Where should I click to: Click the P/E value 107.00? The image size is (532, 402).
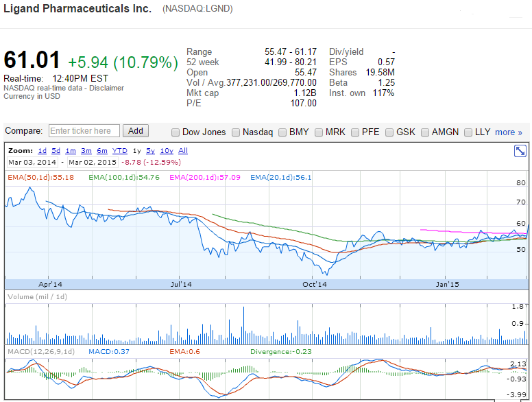(x=303, y=103)
